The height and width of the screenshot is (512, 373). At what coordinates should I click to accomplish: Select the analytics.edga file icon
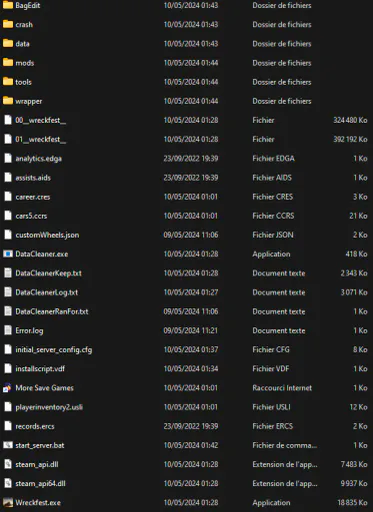[x=8, y=158]
